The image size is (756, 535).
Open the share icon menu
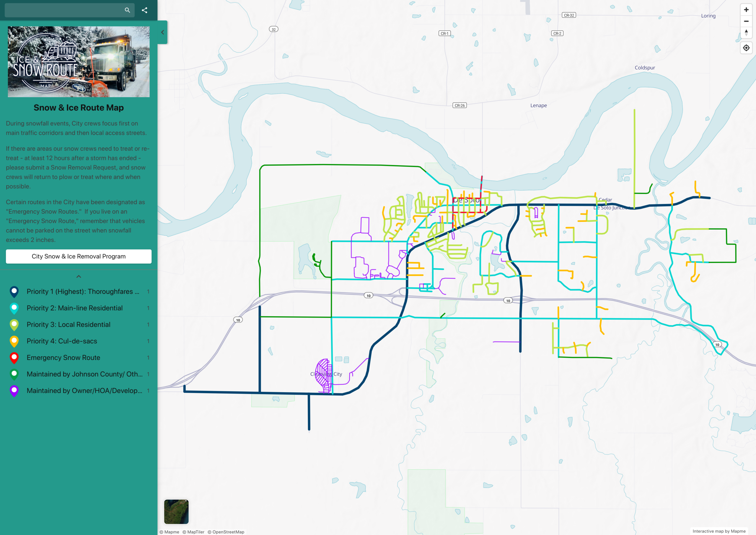pyautogui.click(x=144, y=10)
